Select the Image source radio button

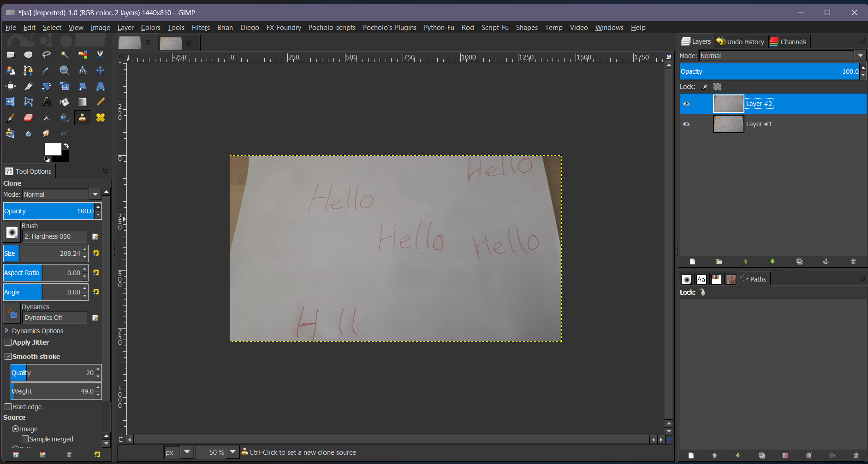[x=16, y=429]
